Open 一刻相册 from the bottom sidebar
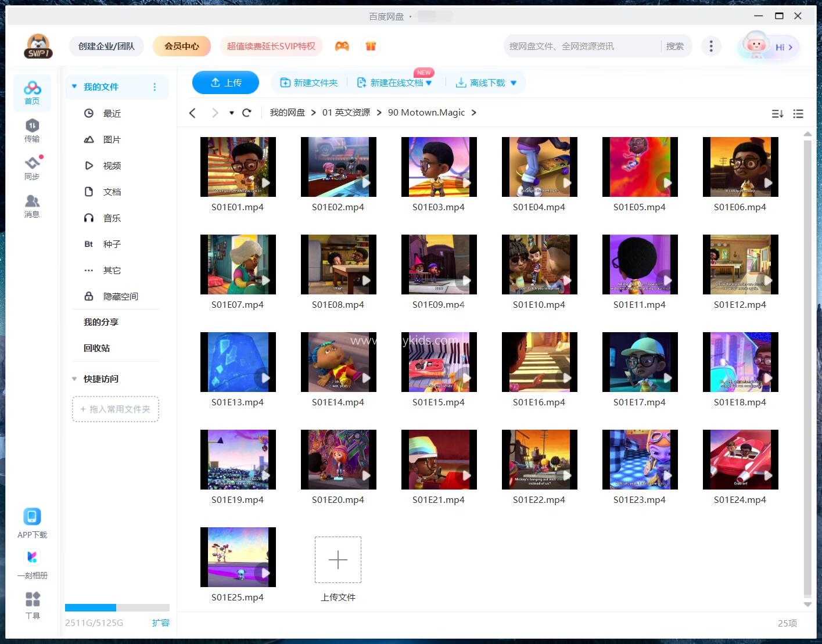Screen dimensions: 822x644 (33, 562)
